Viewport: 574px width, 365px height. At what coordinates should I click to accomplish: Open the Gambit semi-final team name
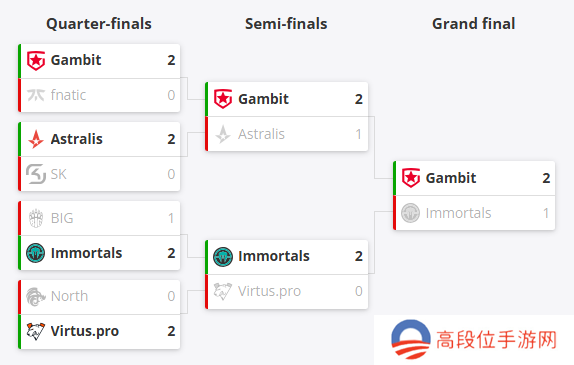click(263, 99)
